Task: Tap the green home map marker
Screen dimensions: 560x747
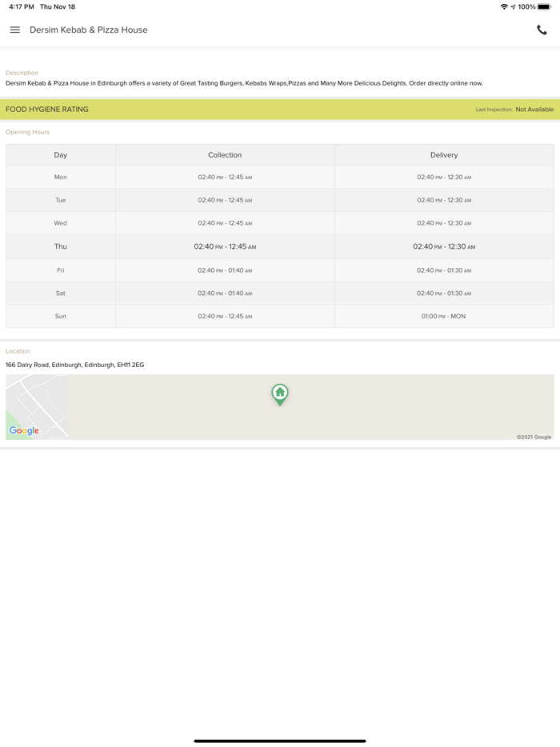Action: point(280,394)
